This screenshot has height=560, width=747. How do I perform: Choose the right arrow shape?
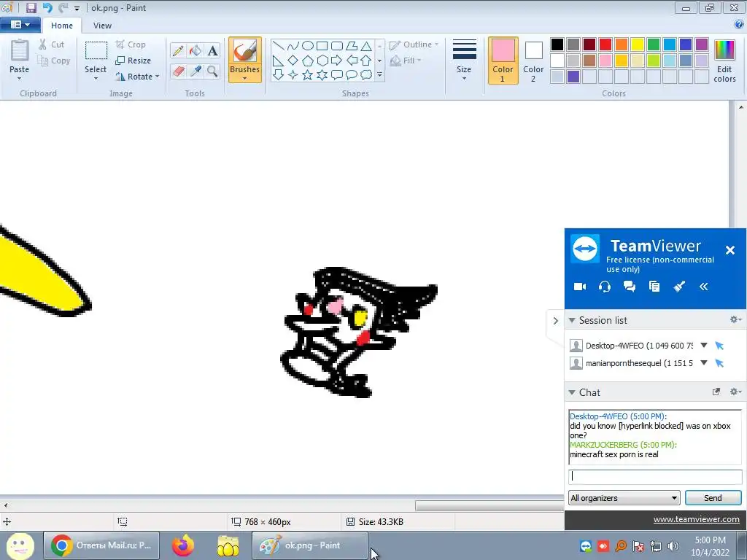click(337, 61)
